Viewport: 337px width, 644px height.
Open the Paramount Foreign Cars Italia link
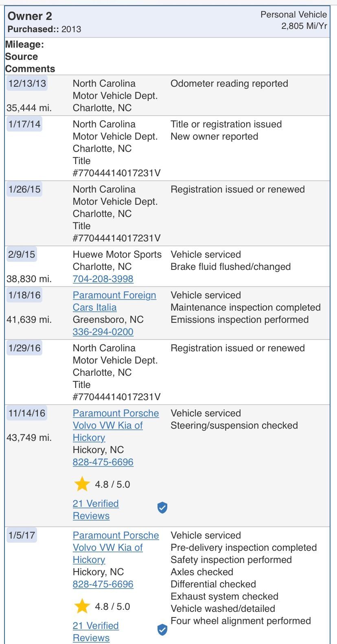click(114, 301)
